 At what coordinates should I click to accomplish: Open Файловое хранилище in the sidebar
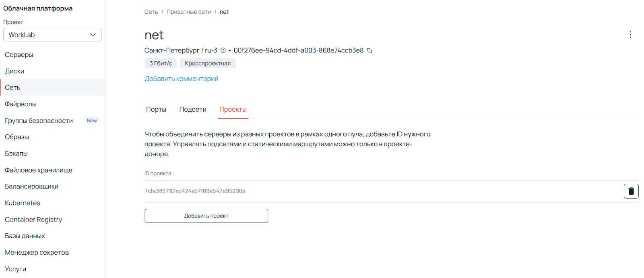tap(52, 170)
